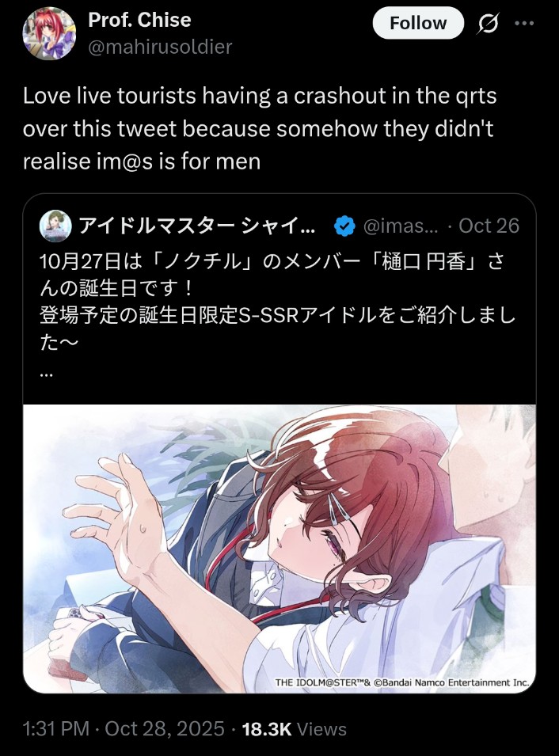View the 18.3K Views count
This screenshot has height=756, width=559.
pos(295,728)
